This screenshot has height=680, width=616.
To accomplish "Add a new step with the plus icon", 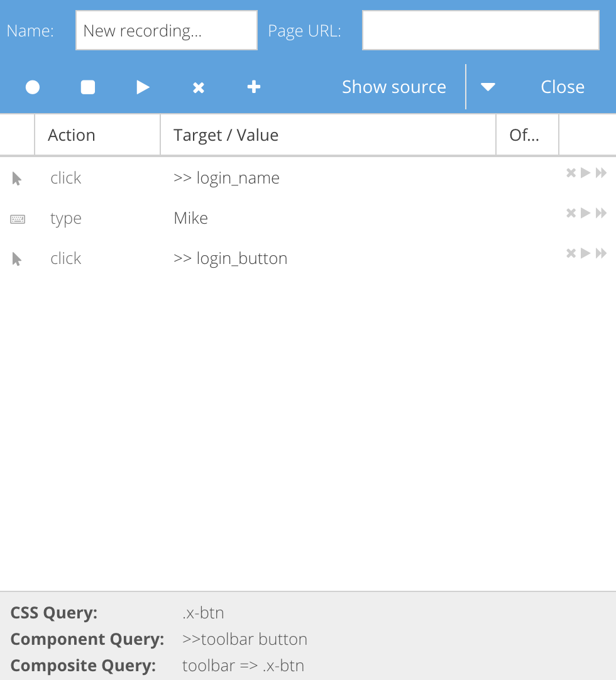I will (x=254, y=87).
